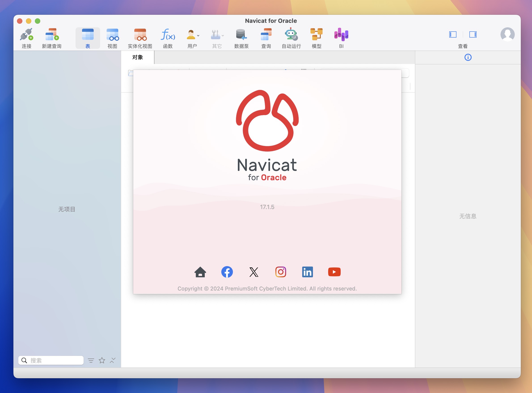Expand the User (用户) dropdown arrow
Viewport: 532px width, 393px height.
click(198, 36)
